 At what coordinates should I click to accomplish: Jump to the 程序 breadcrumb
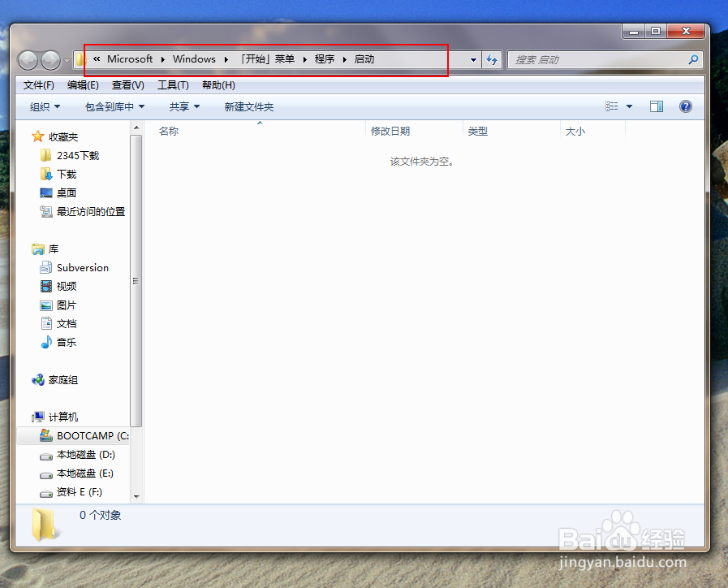[x=325, y=59]
